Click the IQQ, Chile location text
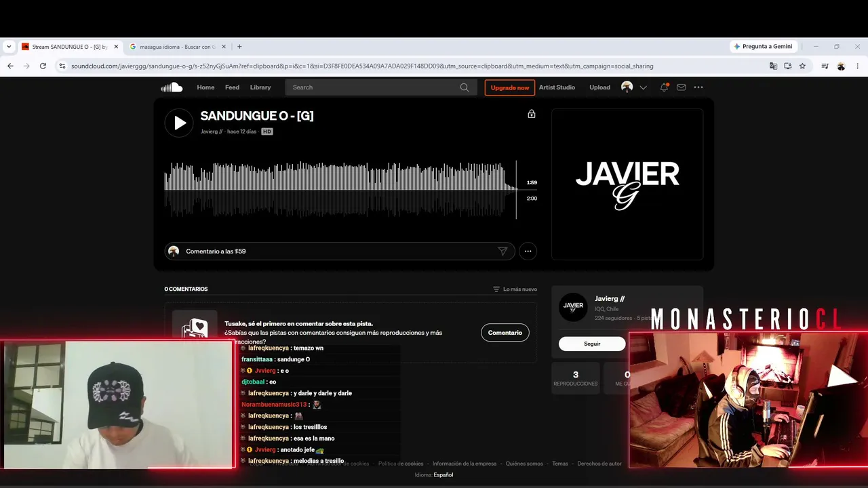Image resolution: width=868 pixels, height=488 pixels. pos(607,309)
